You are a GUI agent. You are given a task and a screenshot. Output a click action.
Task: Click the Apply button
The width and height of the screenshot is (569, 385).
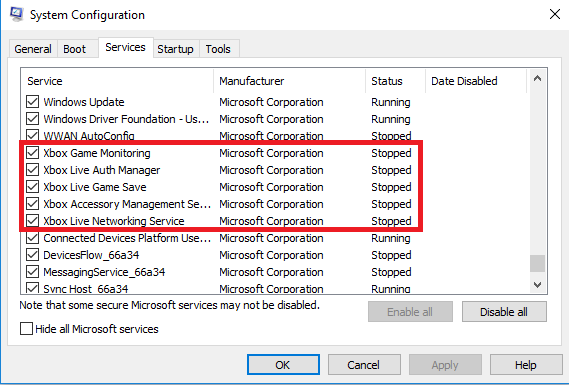[445, 365]
